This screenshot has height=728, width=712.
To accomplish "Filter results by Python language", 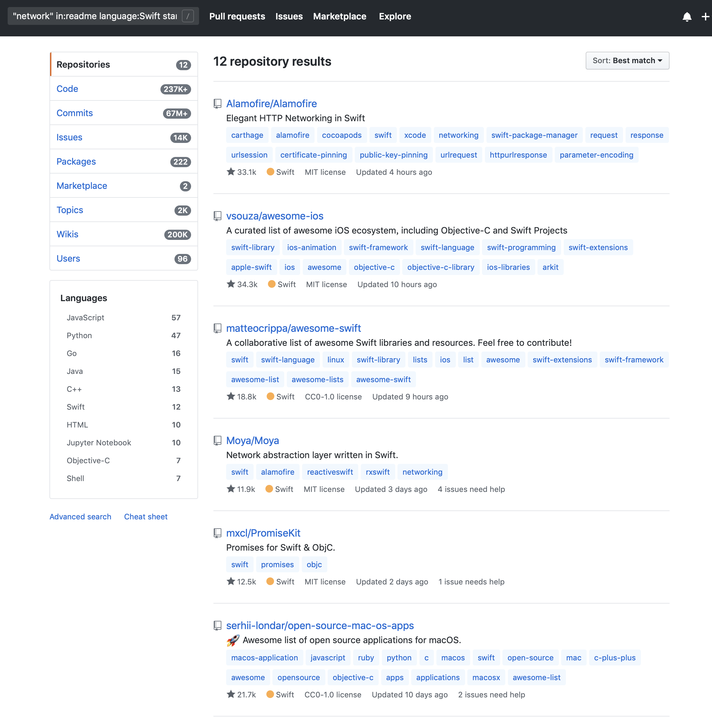I will [79, 335].
